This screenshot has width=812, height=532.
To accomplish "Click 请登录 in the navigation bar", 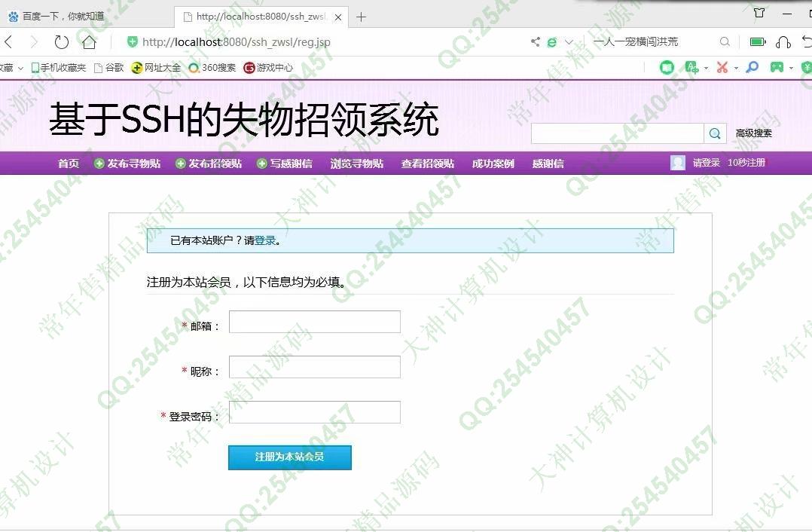I will [707, 163].
